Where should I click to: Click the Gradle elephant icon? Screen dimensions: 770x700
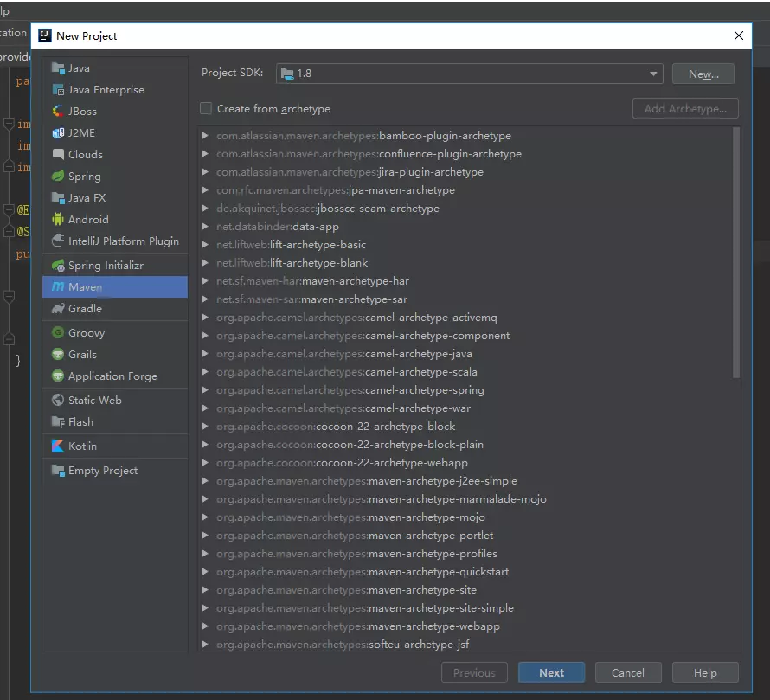[58, 309]
